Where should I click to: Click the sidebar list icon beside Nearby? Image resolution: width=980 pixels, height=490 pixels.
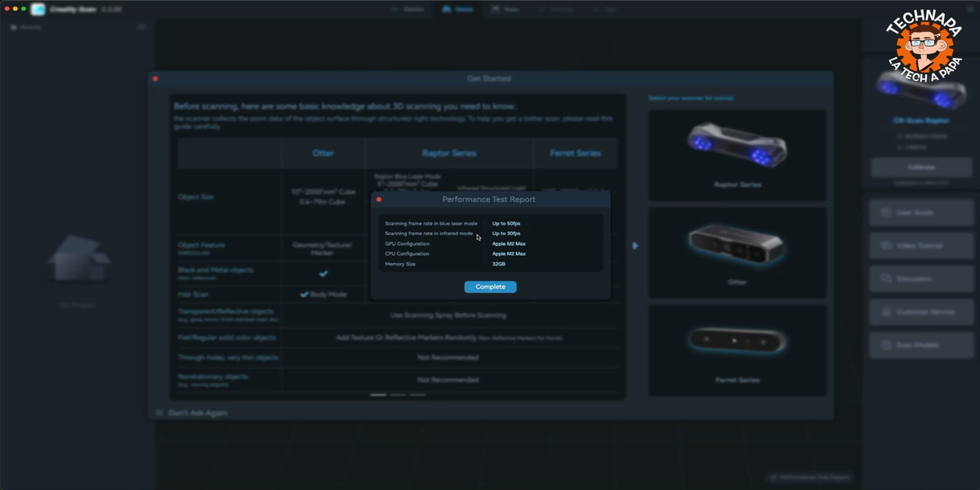pyautogui.click(x=141, y=27)
